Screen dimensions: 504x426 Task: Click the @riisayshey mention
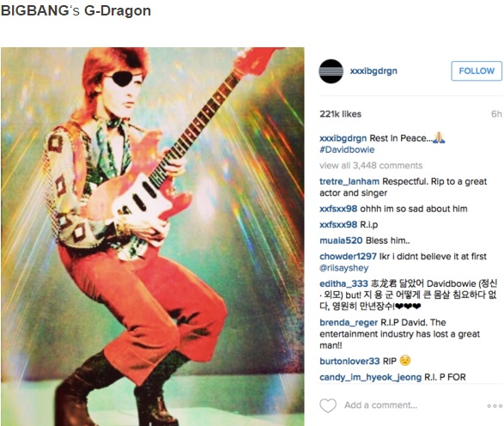344,268
